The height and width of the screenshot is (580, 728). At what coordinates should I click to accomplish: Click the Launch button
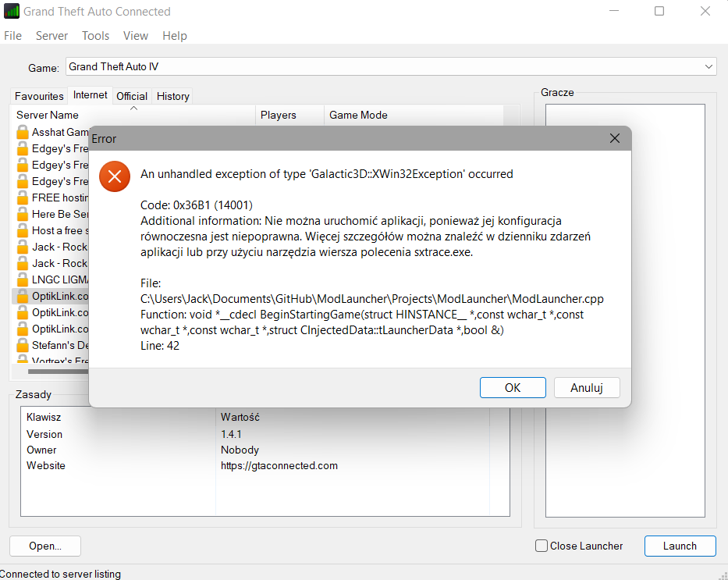(679, 546)
